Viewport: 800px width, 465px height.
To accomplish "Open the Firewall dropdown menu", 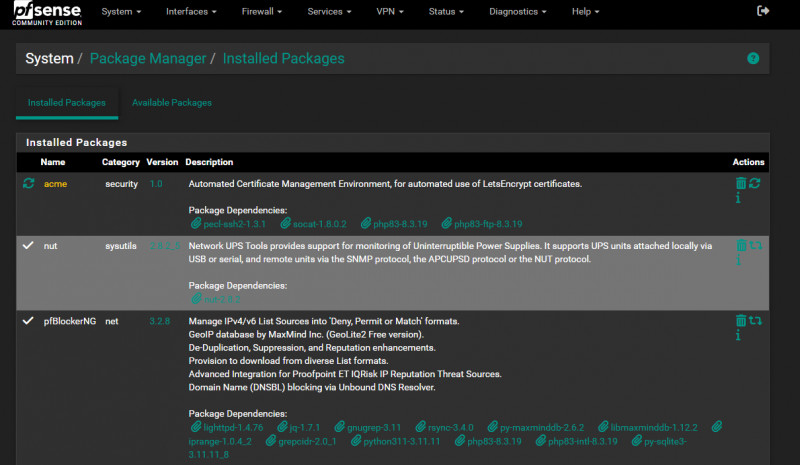I will [x=262, y=12].
